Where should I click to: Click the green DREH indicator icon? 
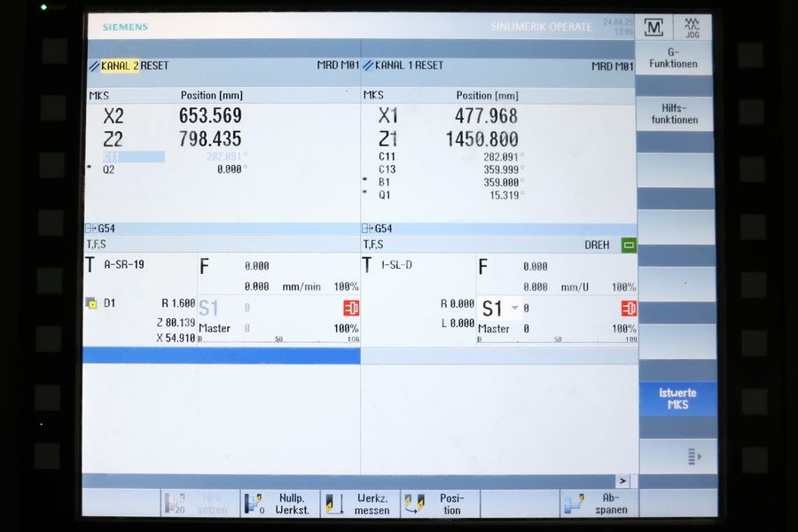(x=629, y=245)
